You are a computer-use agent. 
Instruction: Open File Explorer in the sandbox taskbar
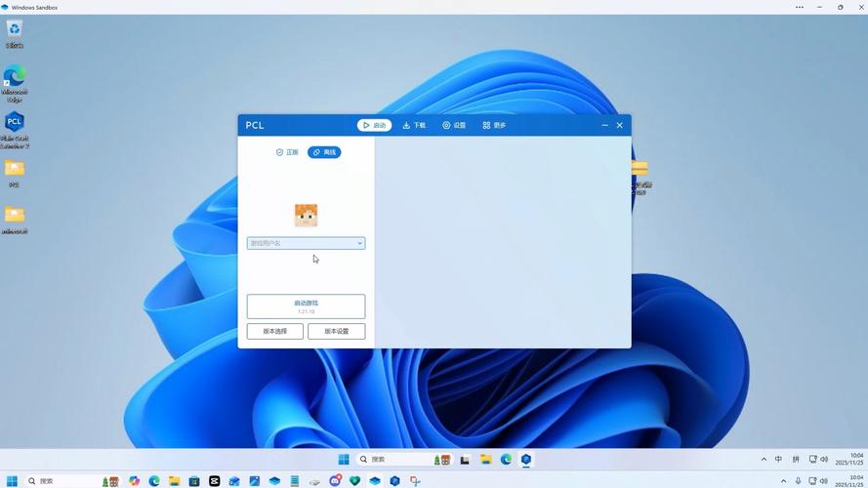(486, 460)
